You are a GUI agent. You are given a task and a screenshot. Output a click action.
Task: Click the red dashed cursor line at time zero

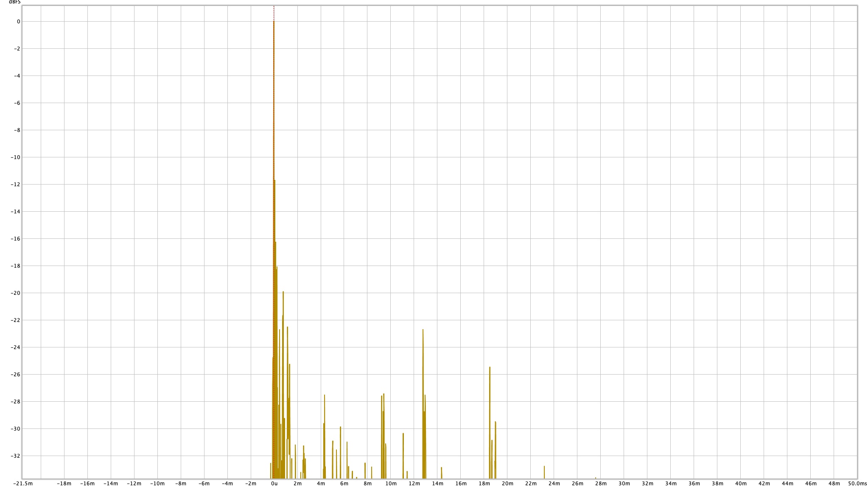[x=274, y=13]
